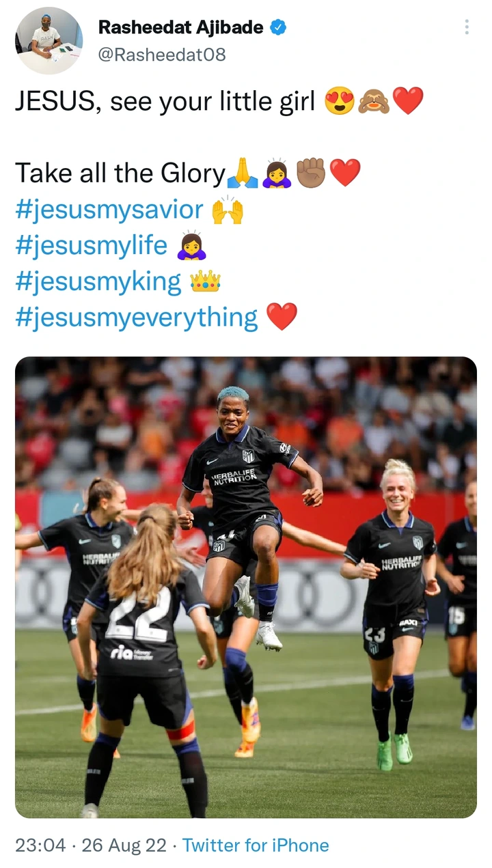
Task: Open the @Rasheedat08 handle
Action: click(162, 55)
